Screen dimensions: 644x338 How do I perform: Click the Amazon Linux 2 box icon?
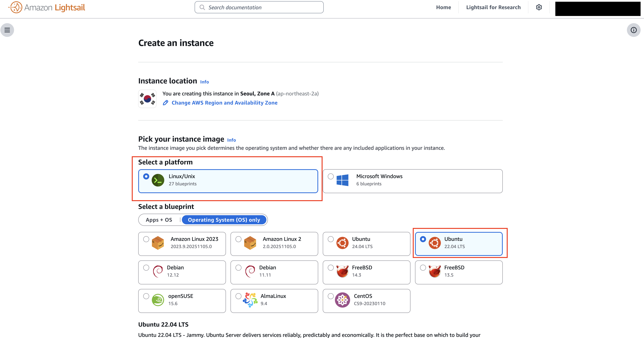tap(250, 243)
